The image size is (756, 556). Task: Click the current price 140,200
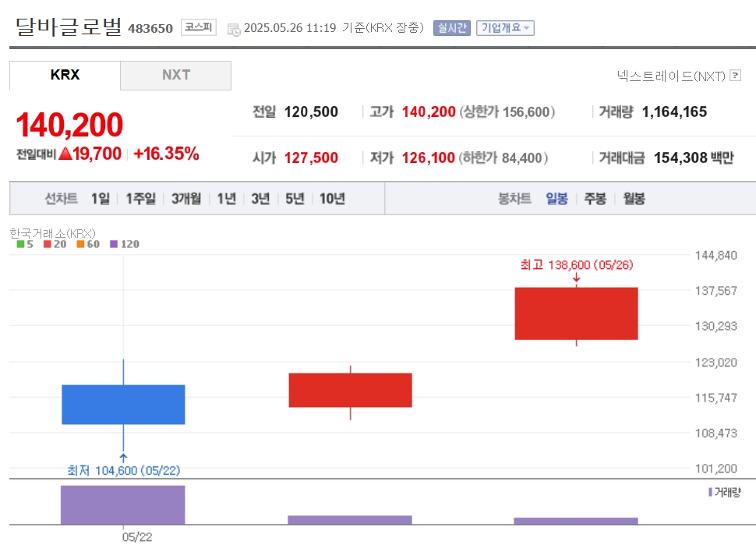69,125
